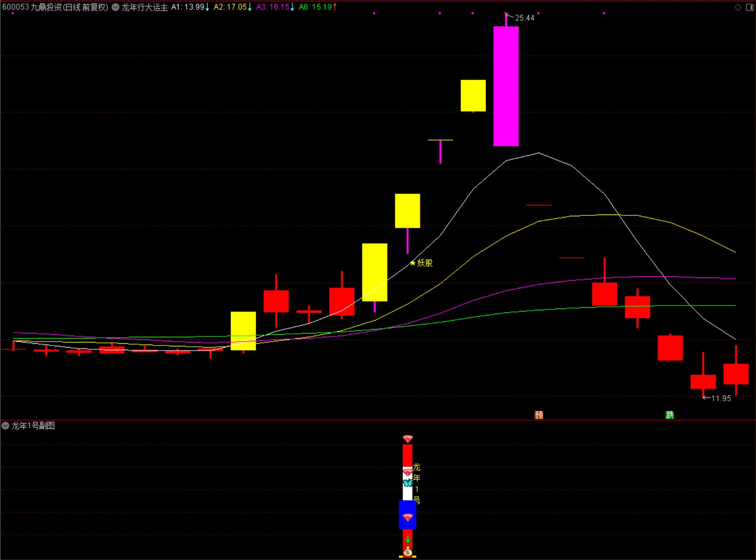This screenshot has height=560, width=756.
Task: Select the yellow candle left of the magenta candle
Action: pyautogui.click(x=473, y=95)
